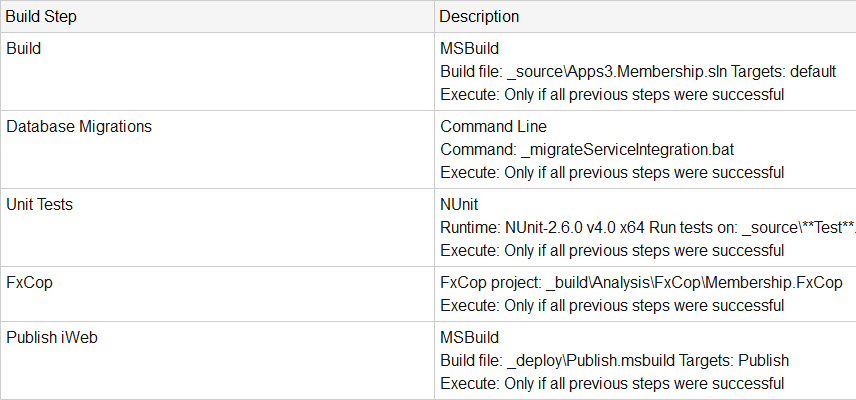Click the Execute condition under Unit Tests
856x400 pixels.
point(611,250)
